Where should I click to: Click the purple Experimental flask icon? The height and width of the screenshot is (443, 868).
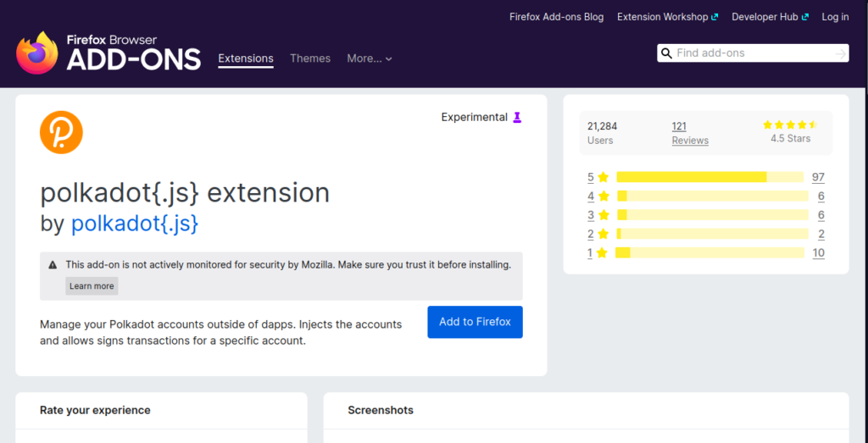pos(517,117)
